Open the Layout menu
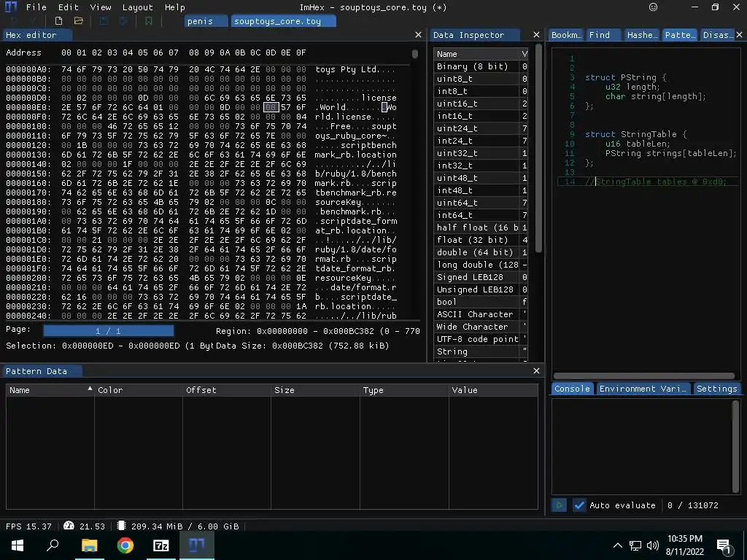 point(138,7)
